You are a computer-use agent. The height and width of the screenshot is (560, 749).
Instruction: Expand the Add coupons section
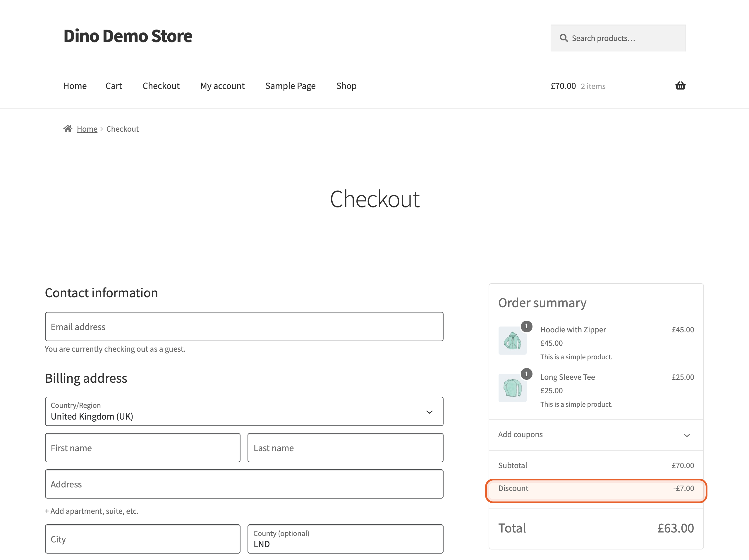click(x=596, y=435)
